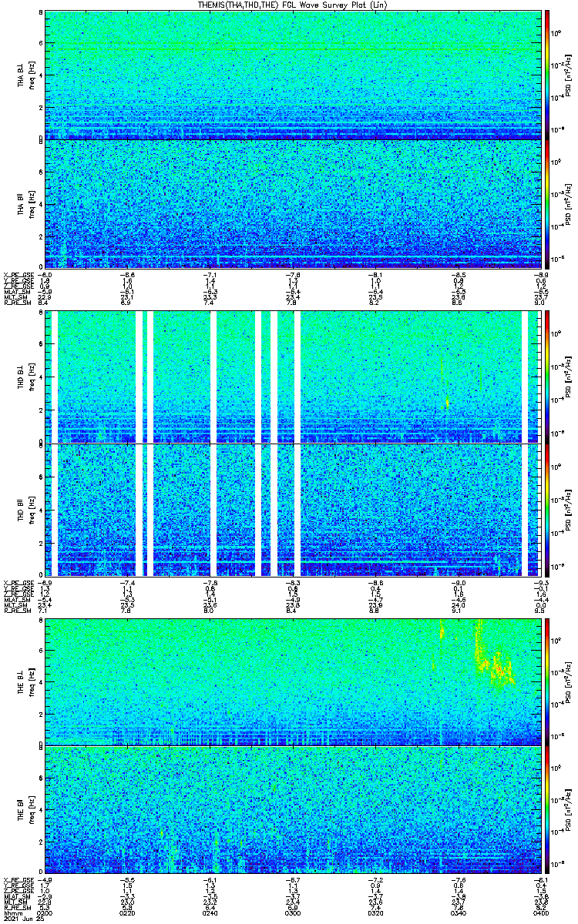Image resolution: width=578 pixels, height=924 pixels.
Task: Click the color bar beside the THD B∥ panel
Action: [548, 510]
